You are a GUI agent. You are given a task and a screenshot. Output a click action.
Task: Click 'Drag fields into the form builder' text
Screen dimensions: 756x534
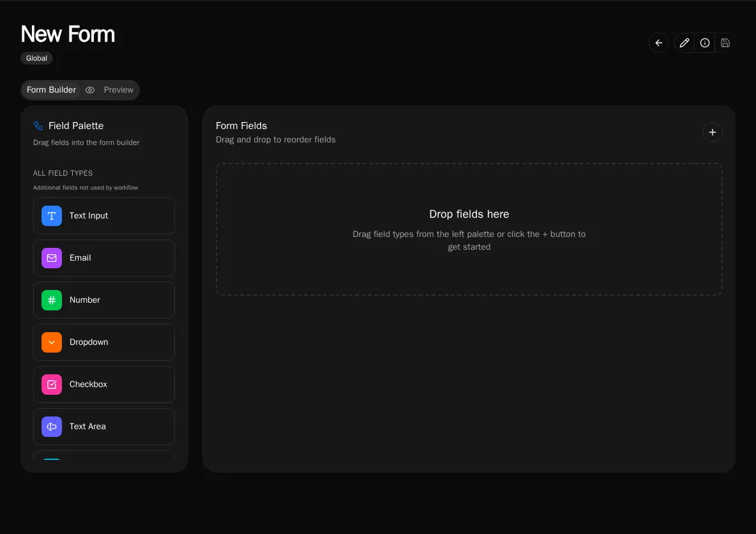click(x=86, y=142)
